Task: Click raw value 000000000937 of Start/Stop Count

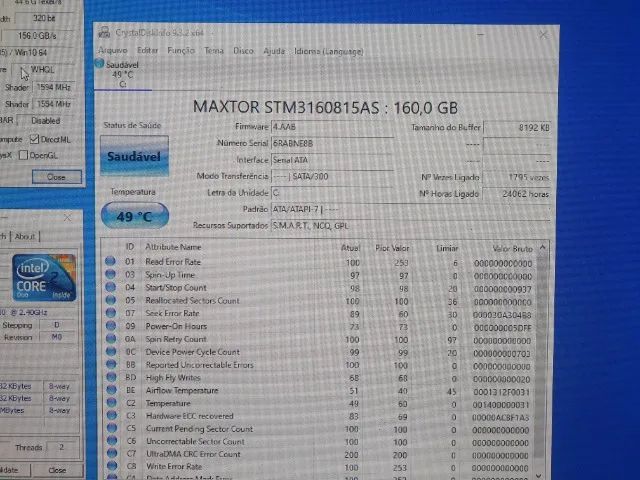Action: (502, 289)
